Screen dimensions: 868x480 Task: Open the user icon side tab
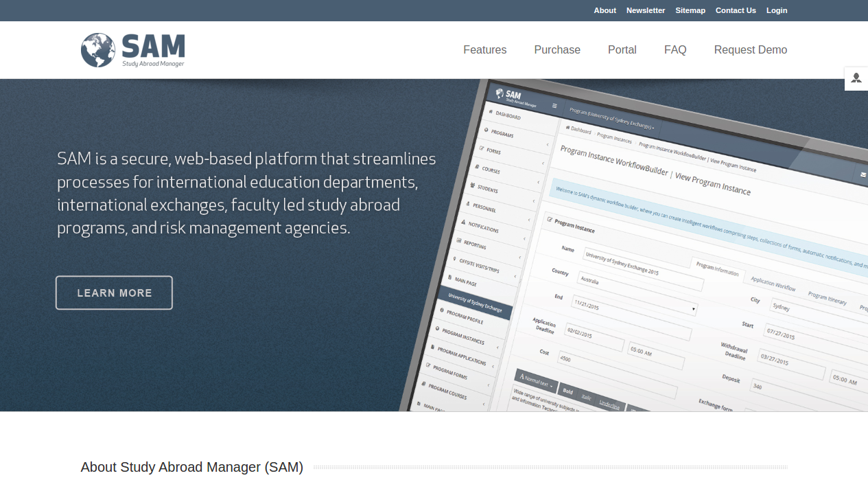click(856, 78)
